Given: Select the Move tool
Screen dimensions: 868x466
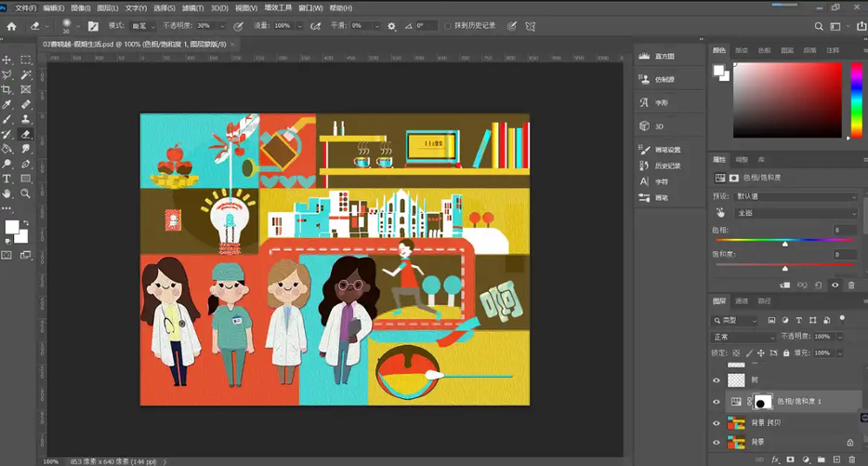Looking at the screenshot, I should coord(7,60).
